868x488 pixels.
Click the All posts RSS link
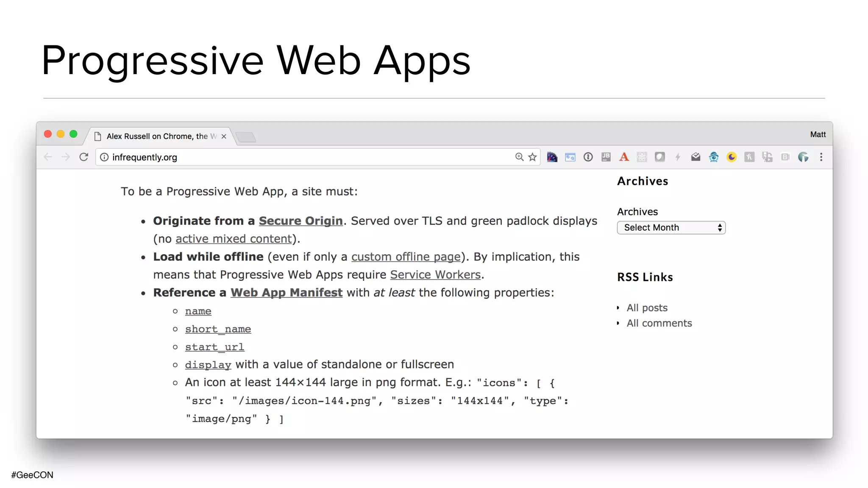pos(647,308)
